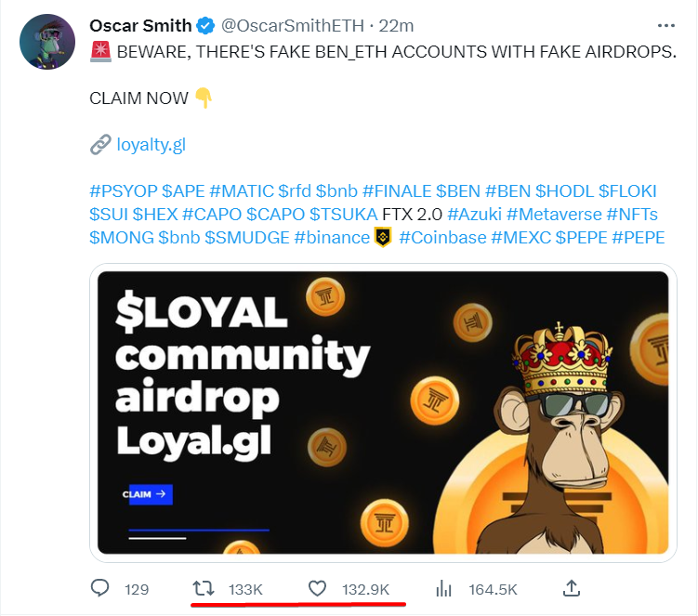Click the retweet arrows icon
This screenshot has width=698, height=616.
[x=204, y=588]
